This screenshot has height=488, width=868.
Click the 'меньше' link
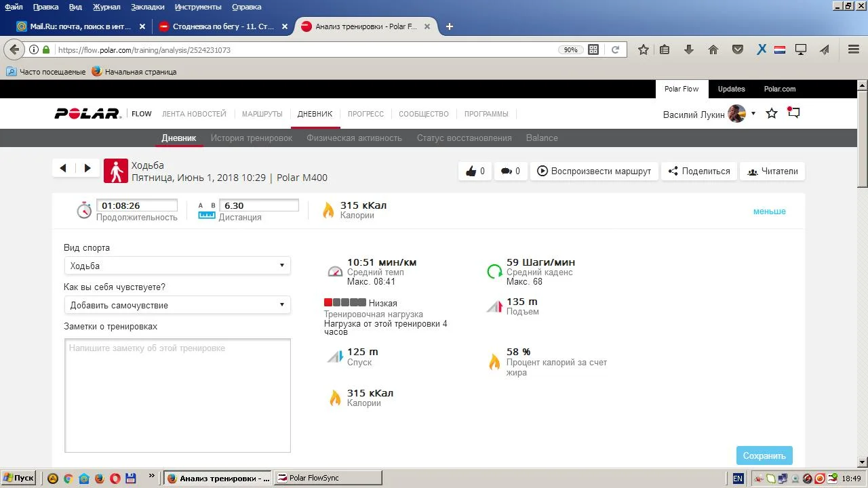[769, 211]
